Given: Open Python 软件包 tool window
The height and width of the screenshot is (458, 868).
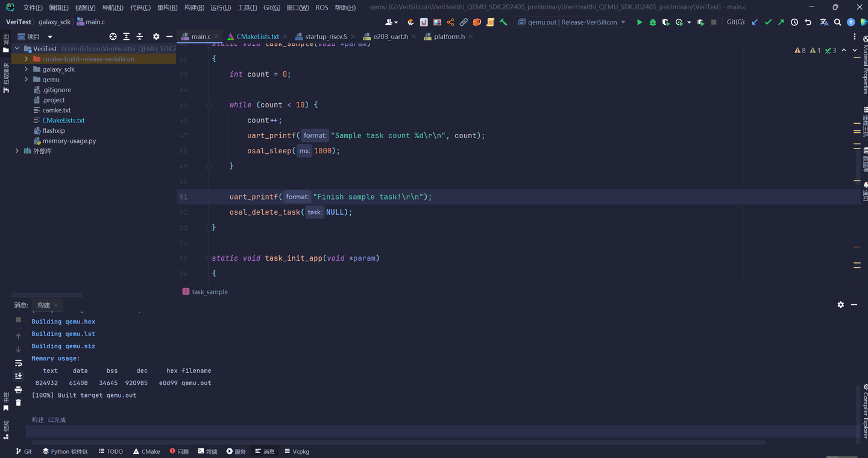Looking at the screenshot, I should (x=65, y=451).
